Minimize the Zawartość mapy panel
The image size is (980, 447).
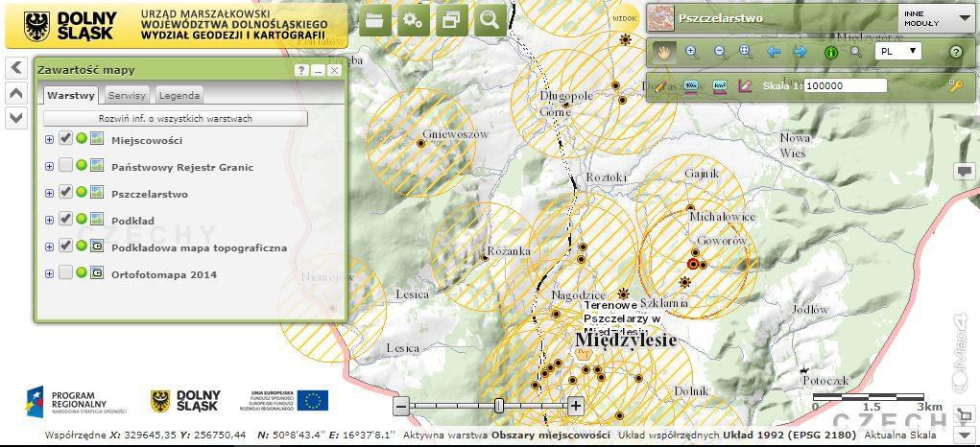(x=318, y=71)
